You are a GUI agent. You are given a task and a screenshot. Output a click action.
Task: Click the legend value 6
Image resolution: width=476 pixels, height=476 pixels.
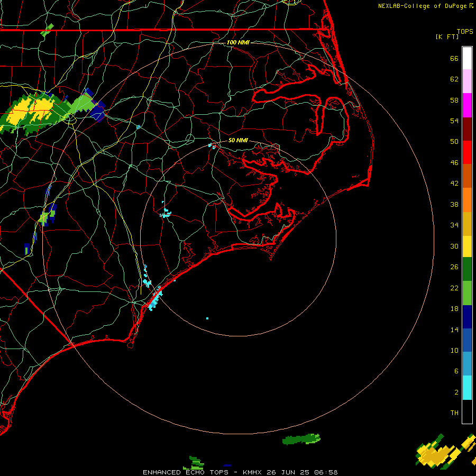tap(456, 371)
